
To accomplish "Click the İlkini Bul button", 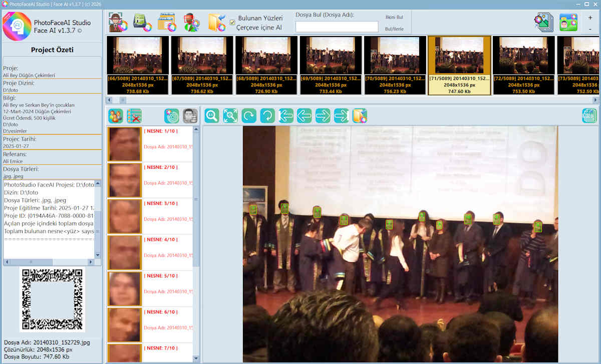I will (394, 17).
